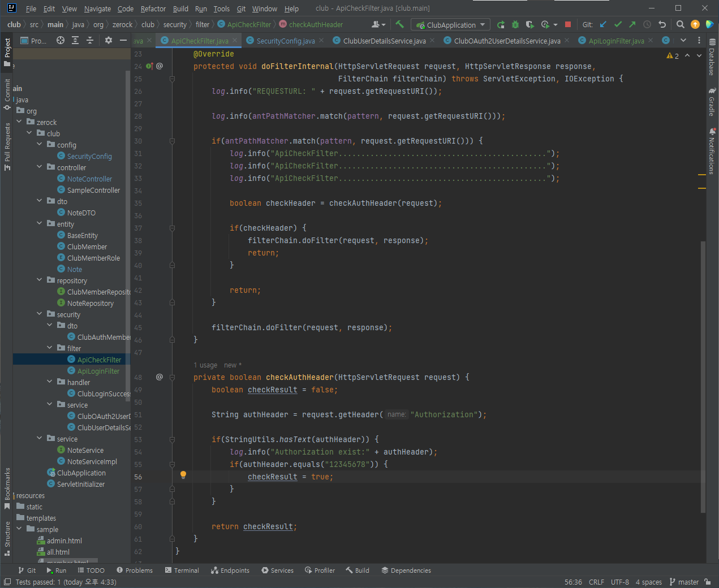Viewport: 719px width, 588px height.
Task: Collapse the security folder in tree
Action: click(40, 314)
